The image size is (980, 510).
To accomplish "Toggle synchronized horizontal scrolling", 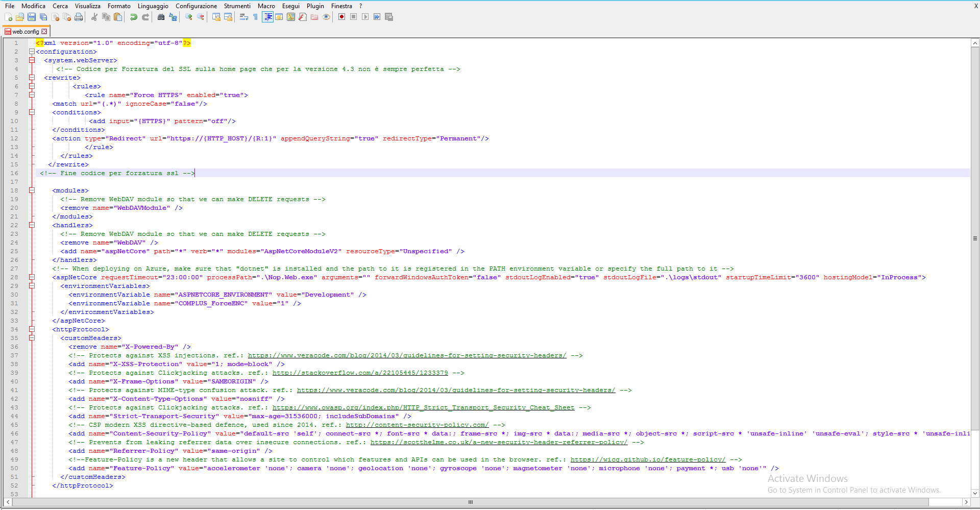I will click(x=228, y=17).
